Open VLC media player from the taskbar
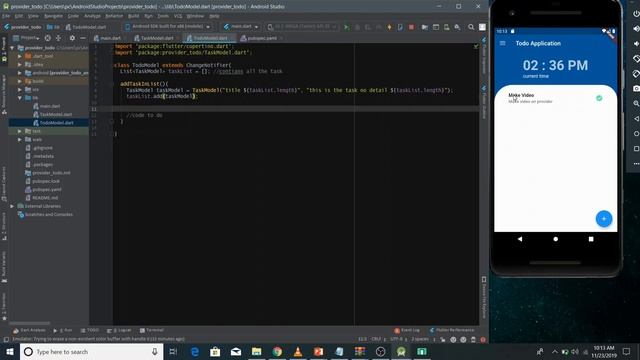This screenshot has width=640, height=360. pos(298,351)
